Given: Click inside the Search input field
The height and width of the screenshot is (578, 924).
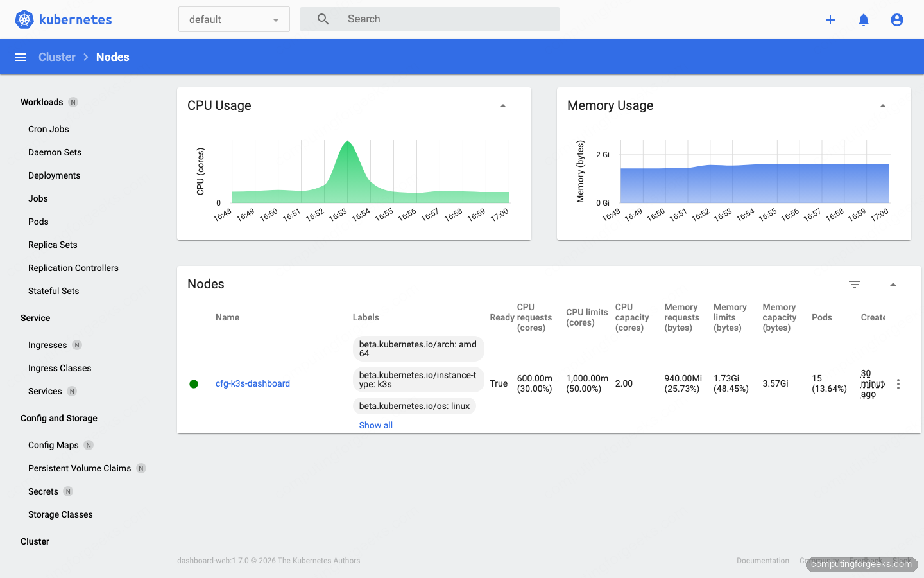Looking at the screenshot, I should tap(430, 19).
